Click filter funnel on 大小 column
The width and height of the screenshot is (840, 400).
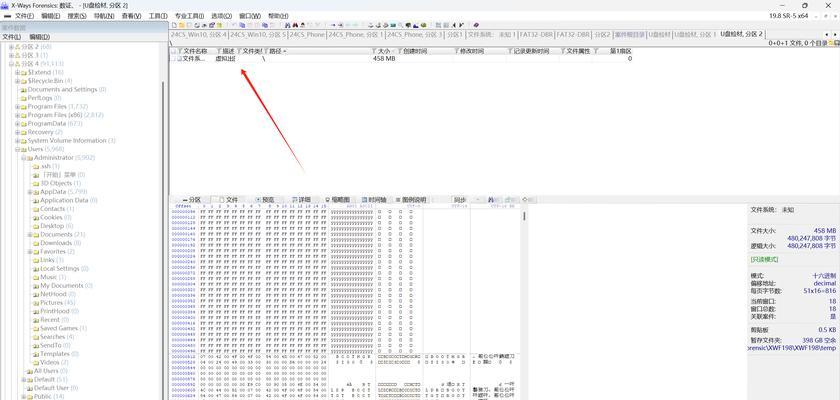373,51
